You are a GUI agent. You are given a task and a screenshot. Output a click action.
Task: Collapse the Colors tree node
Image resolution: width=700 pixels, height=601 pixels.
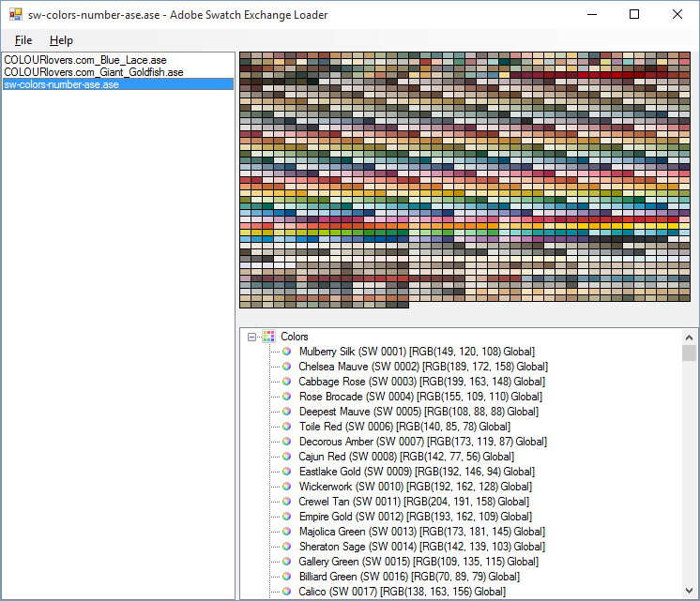pyautogui.click(x=251, y=337)
